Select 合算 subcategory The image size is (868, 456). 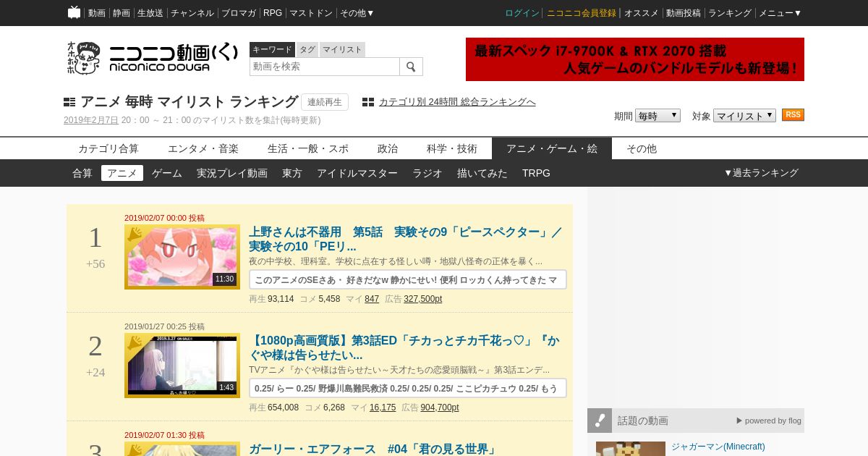(82, 173)
